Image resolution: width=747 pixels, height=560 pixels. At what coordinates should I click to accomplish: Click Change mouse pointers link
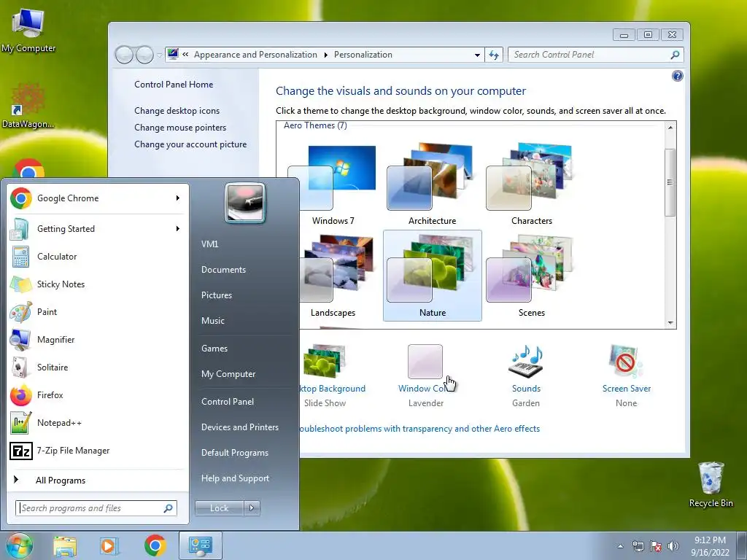180,128
